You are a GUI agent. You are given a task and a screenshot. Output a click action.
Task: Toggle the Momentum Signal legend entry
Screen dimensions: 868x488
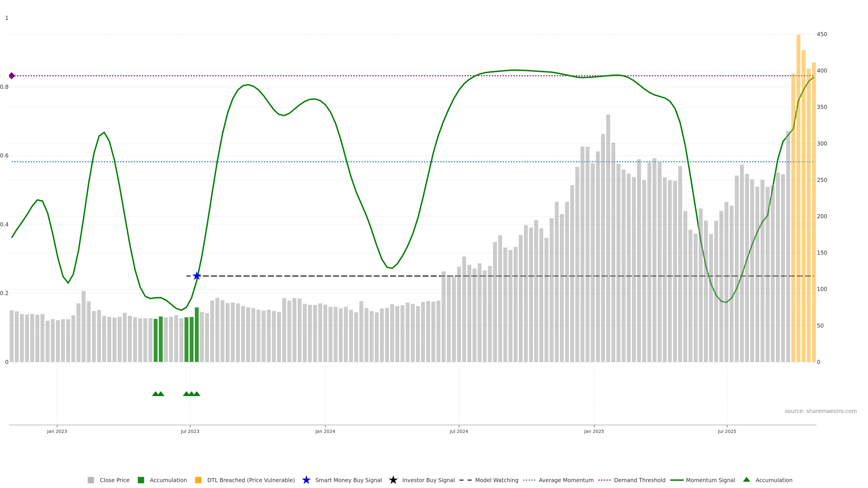[710, 480]
